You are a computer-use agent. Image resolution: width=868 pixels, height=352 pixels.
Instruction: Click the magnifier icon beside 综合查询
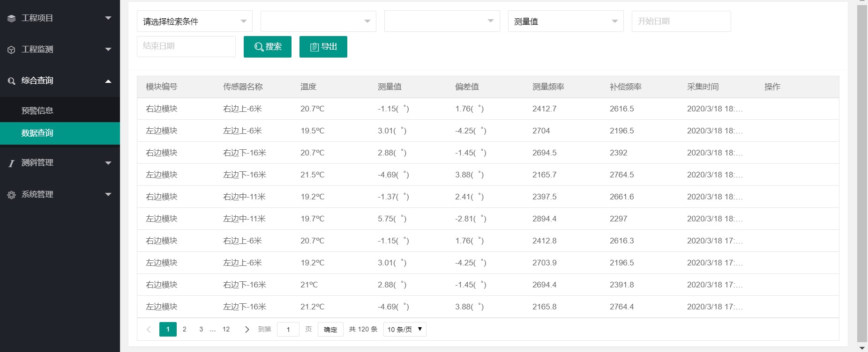pyautogui.click(x=12, y=81)
